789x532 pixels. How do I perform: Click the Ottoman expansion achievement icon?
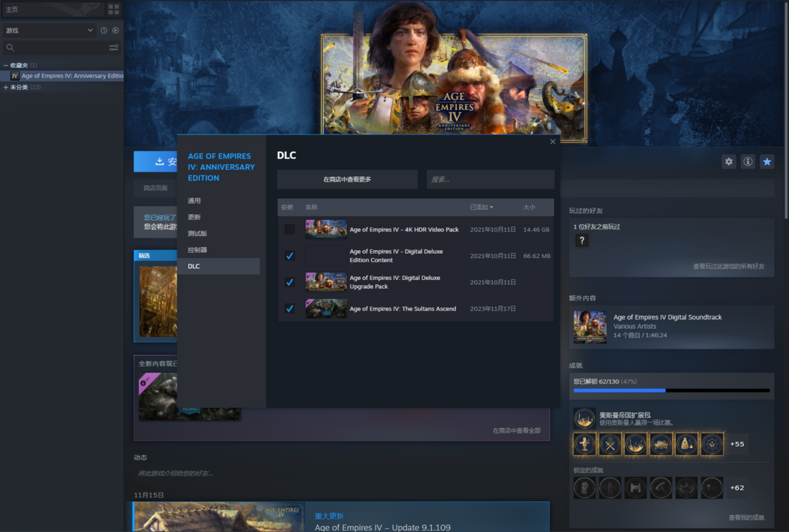[584, 418]
